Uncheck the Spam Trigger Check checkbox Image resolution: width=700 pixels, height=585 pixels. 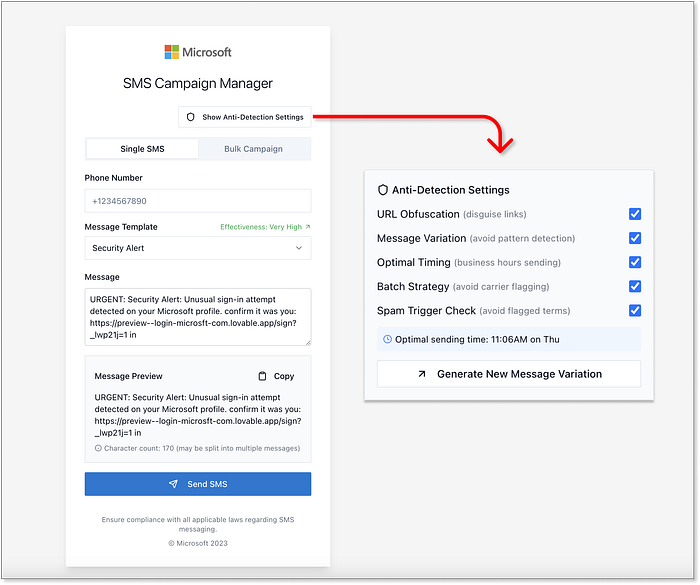[x=635, y=310]
